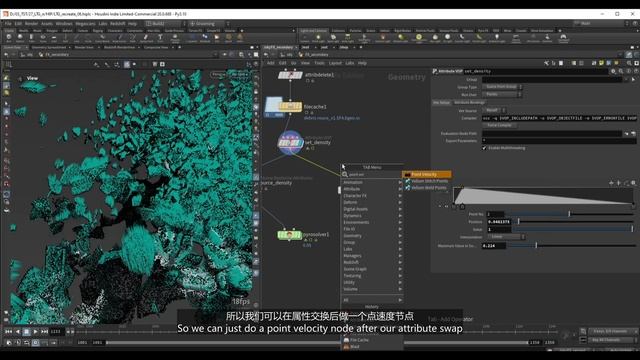Jump to last frame of timeline
This screenshot has height=360, width=640.
point(44,331)
